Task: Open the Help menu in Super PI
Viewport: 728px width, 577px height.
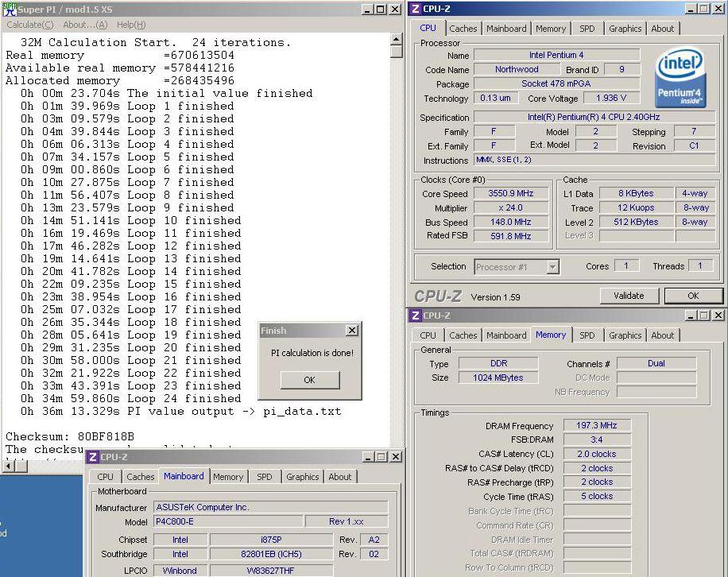Action: click(131, 25)
